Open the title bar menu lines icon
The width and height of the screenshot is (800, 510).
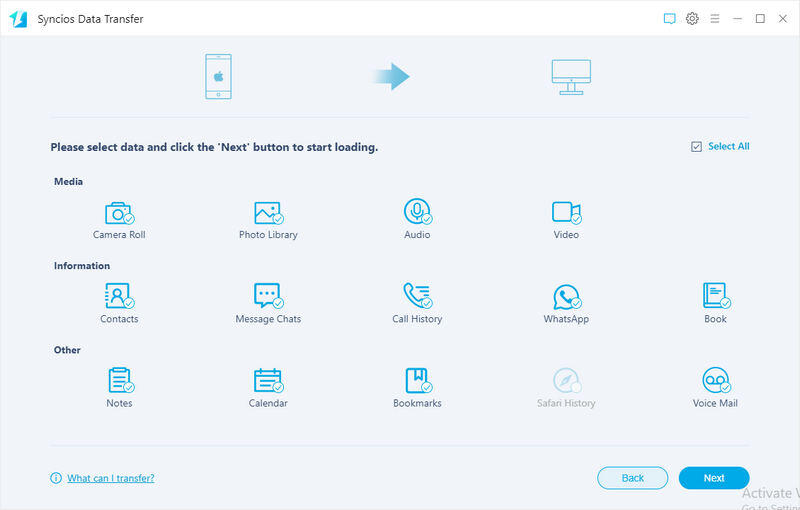714,19
